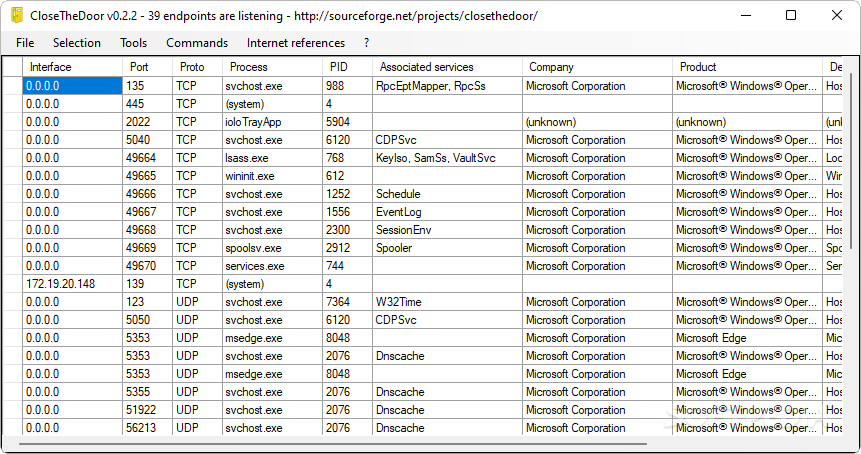Click the SessionEnv service cell
This screenshot has height=454, width=861.
[447, 230]
